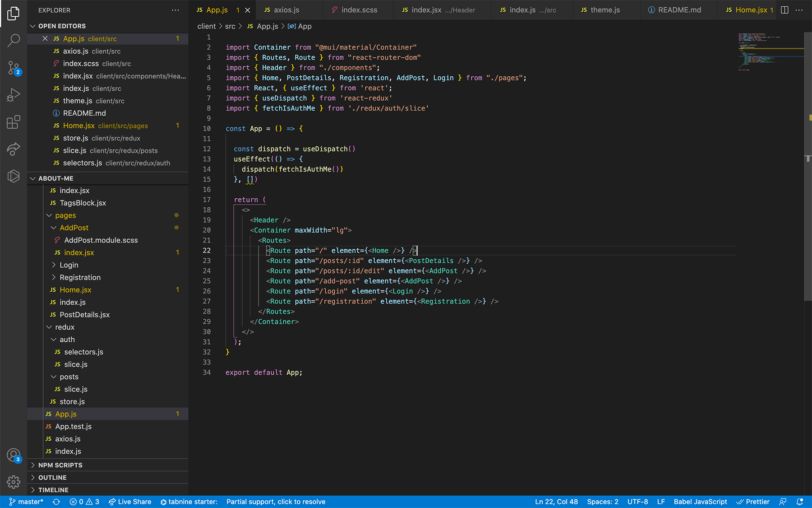The height and width of the screenshot is (508, 812).
Task: Open PostDetails.jsx in file tree
Action: 107,315
